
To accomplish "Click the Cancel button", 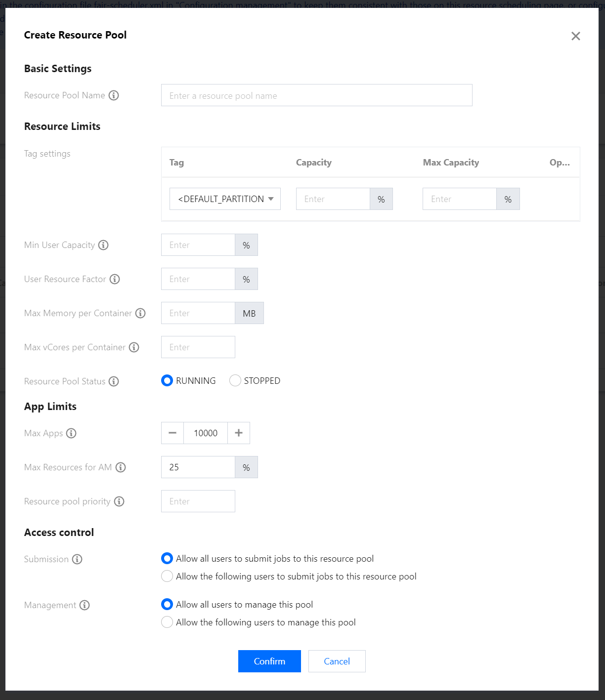I will pyautogui.click(x=337, y=661).
